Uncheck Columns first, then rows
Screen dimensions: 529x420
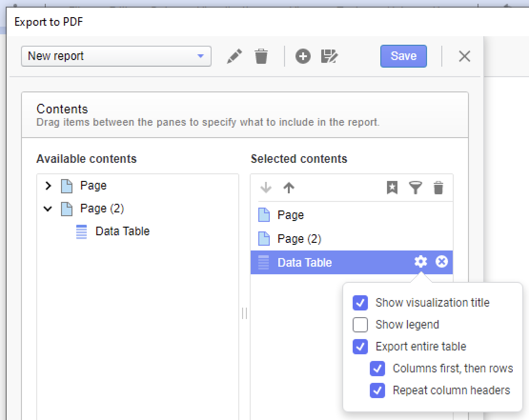[377, 369]
